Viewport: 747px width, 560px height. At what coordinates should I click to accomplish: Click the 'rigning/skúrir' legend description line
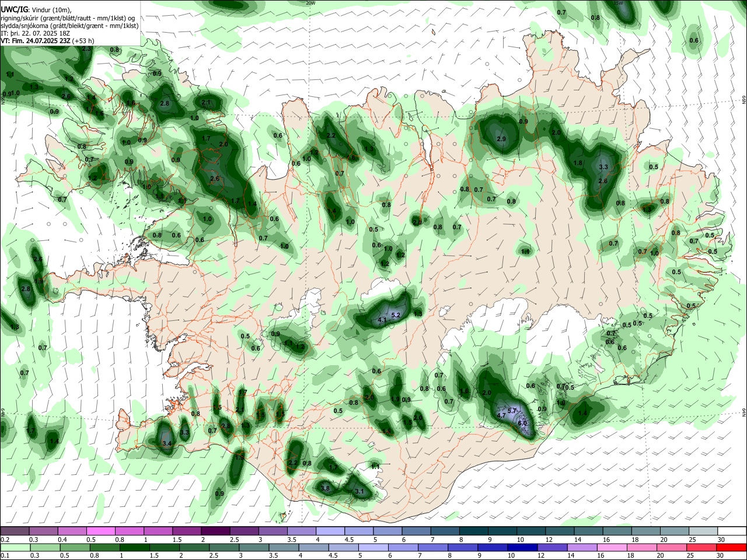67,18
